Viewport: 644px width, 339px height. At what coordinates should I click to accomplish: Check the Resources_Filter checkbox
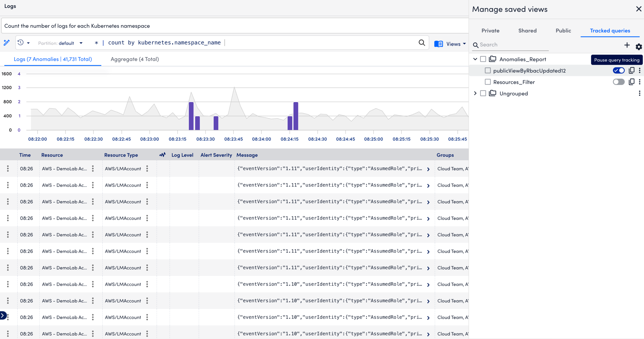pyautogui.click(x=488, y=82)
